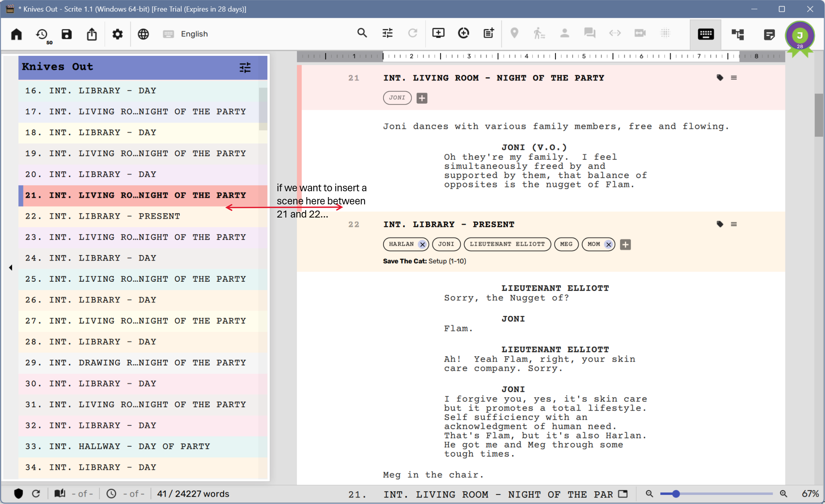
Task: Select the Shot camera icon
Action: [640, 33]
